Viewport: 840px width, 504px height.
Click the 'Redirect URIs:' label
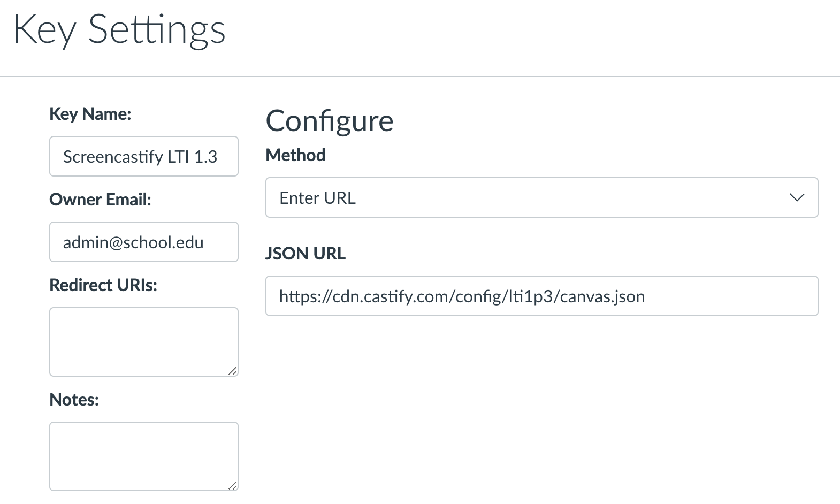pyautogui.click(x=103, y=285)
